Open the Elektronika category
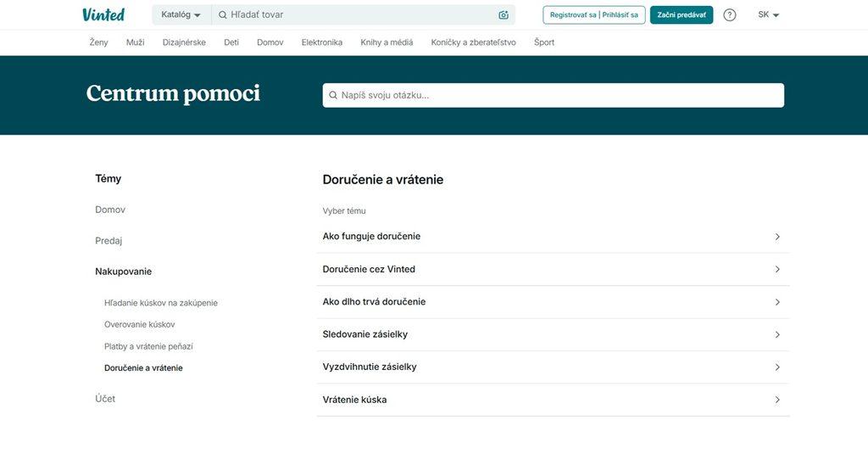This screenshot has height=465, width=868. click(321, 42)
